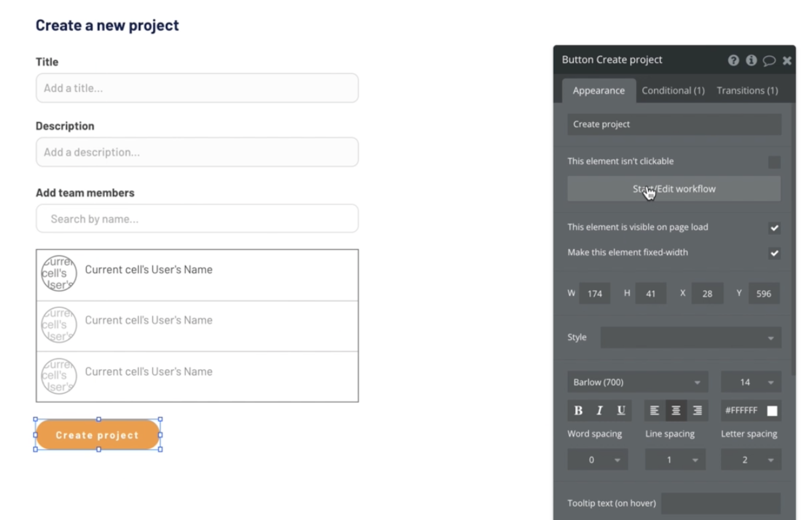Align button text to the left

pyautogui.click(x=654, y=410)
